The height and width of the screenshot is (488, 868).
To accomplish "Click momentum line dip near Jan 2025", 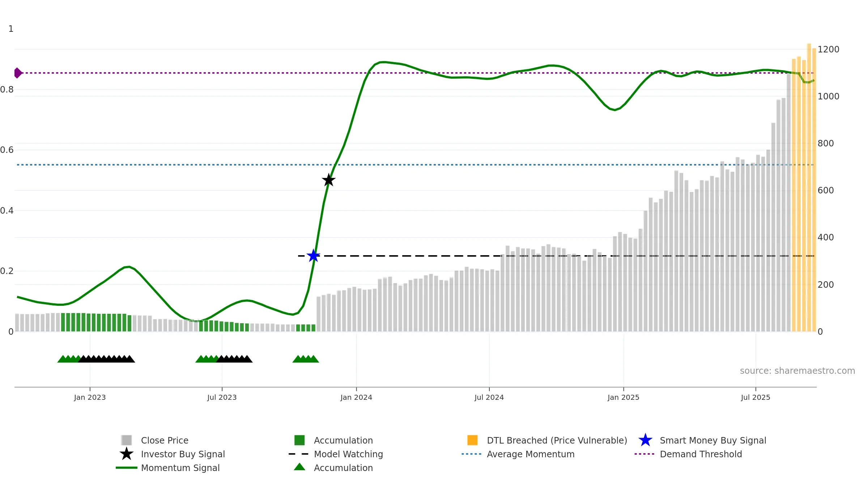I will (614, 110).
